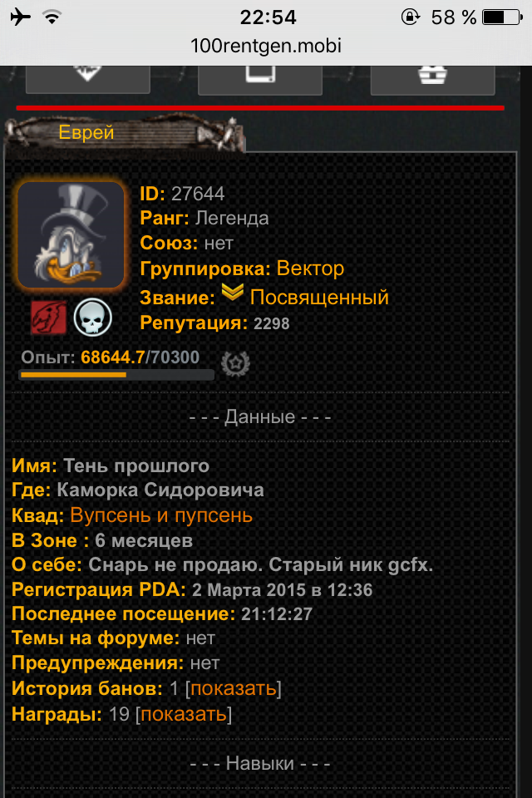Viewport: 532px width, 798px height.
Task: Tap the red creature badge icon
Action: [x=49, y=318]
